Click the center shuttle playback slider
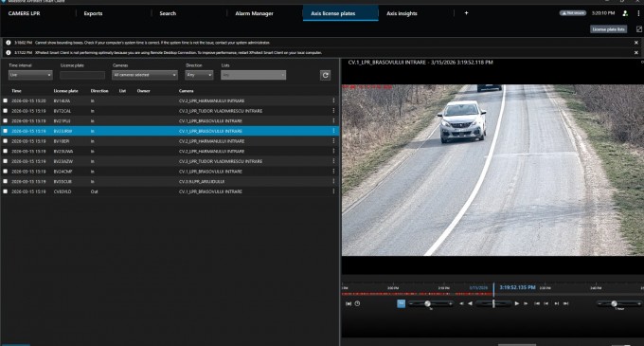 coord(493,303)
